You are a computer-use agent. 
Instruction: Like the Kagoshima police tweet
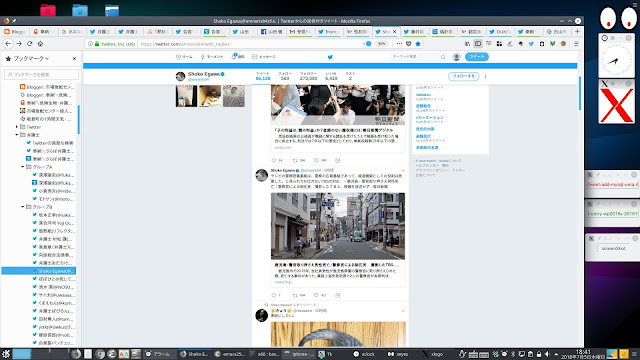click(x=316, y=295)
